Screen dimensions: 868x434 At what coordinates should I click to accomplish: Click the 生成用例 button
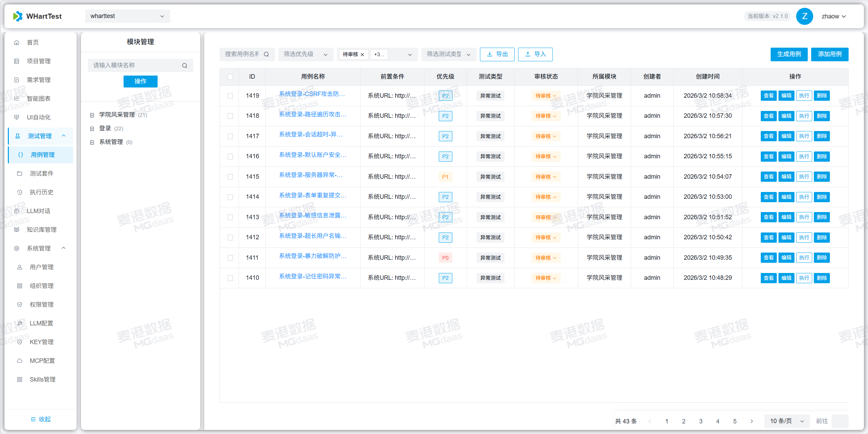(x=789, y=54)
